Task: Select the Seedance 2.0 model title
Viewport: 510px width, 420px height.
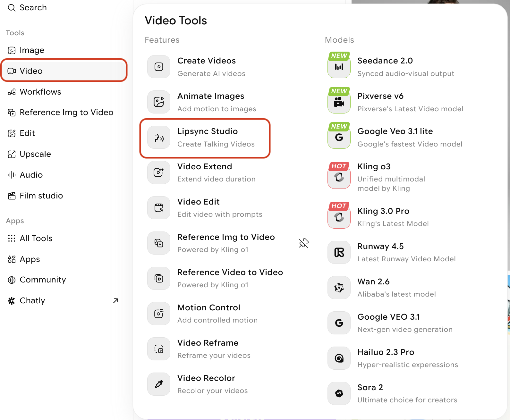Action: 385,61
